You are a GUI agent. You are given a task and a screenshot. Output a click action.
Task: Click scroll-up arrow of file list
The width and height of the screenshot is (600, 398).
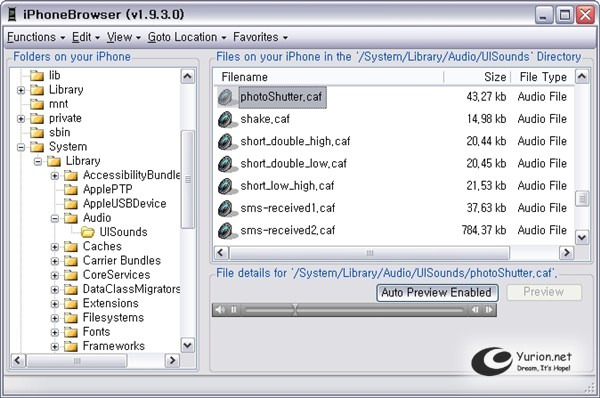click(582, 77)
